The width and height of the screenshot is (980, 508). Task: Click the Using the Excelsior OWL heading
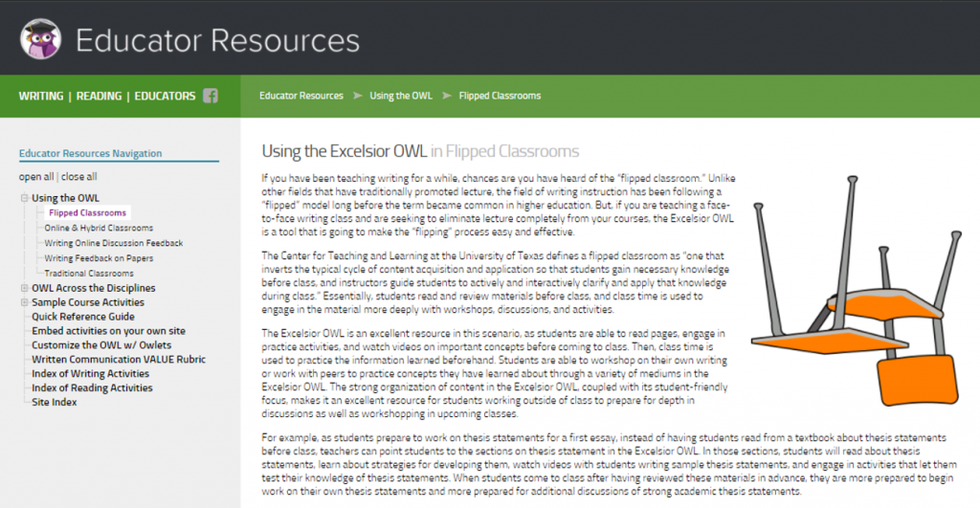pos(420,151)
